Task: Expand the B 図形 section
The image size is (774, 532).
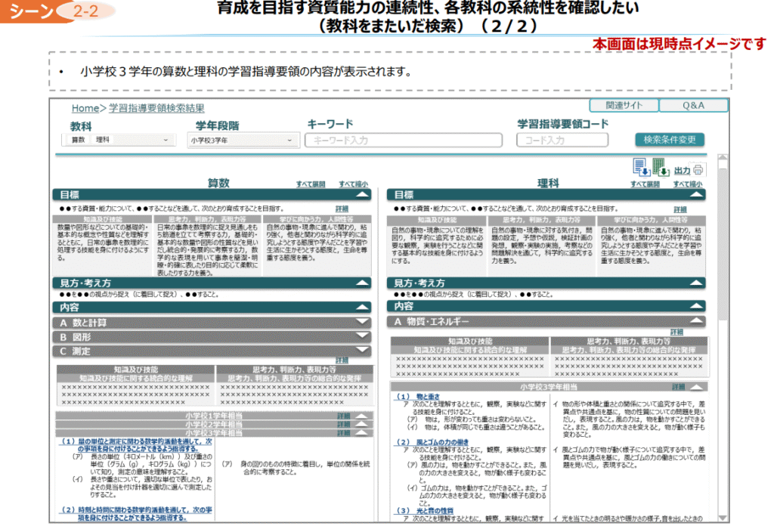Action: pyautogui.click(x=362, y=337)
